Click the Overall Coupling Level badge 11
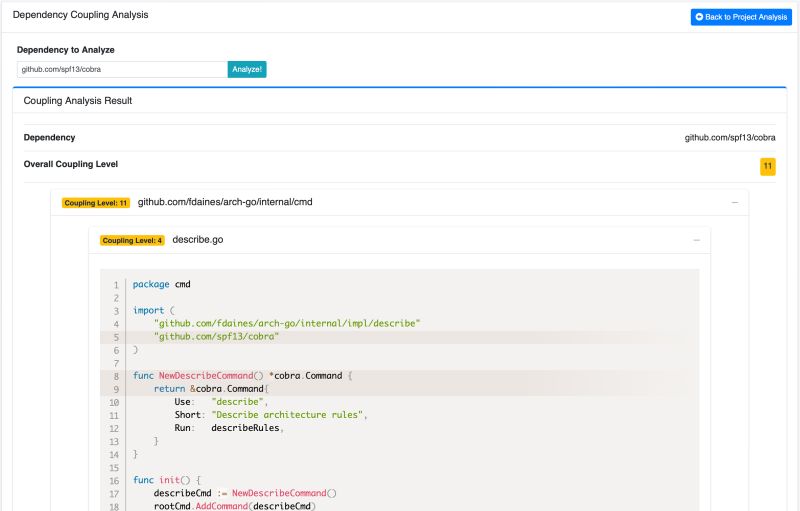This screenshot has height=511, width=800. click(767, 166)
